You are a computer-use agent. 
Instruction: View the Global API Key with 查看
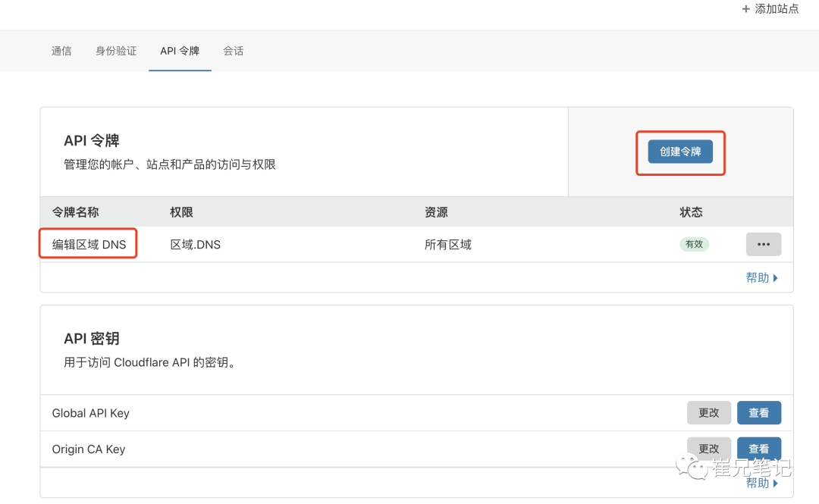click(758, 413)
